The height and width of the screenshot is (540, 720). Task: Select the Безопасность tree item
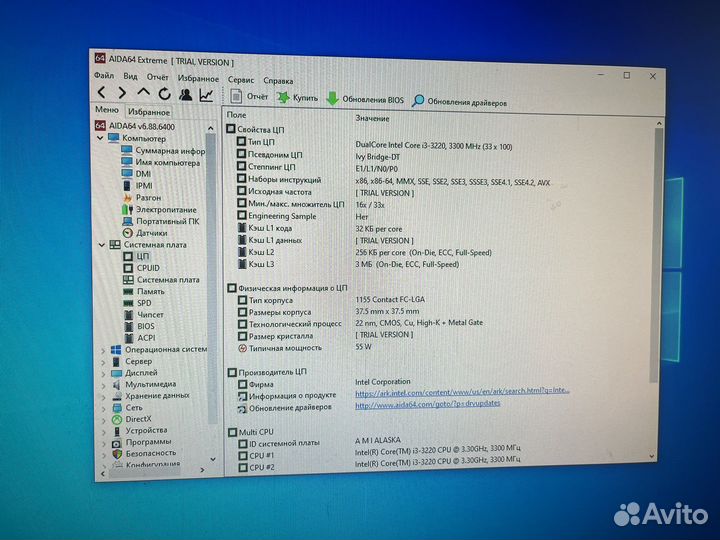coord(144,453)
